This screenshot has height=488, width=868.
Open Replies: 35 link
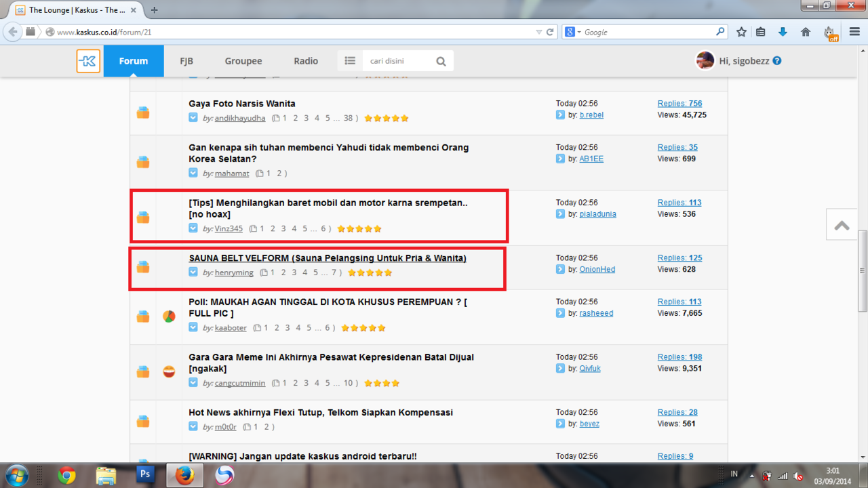point(677,147)
